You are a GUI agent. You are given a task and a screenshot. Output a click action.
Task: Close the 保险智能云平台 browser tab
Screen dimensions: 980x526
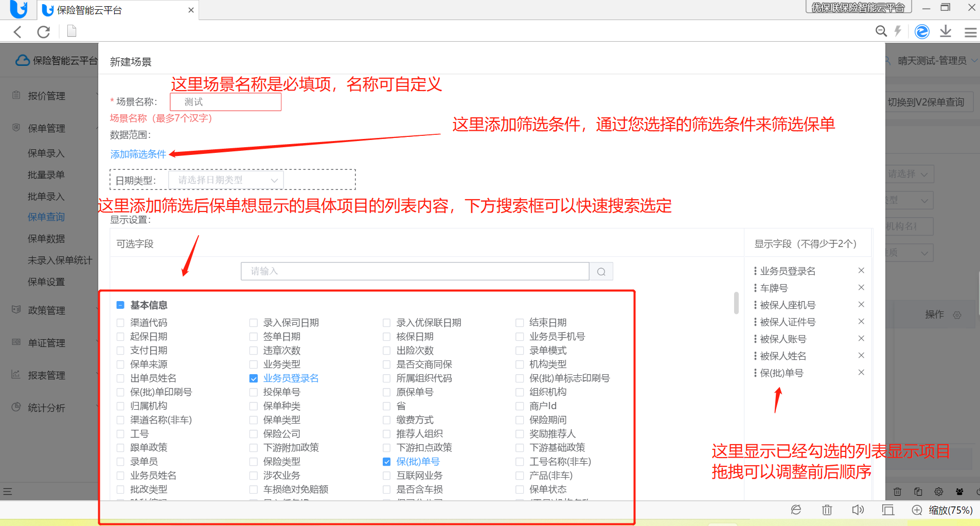pos(191,10)
